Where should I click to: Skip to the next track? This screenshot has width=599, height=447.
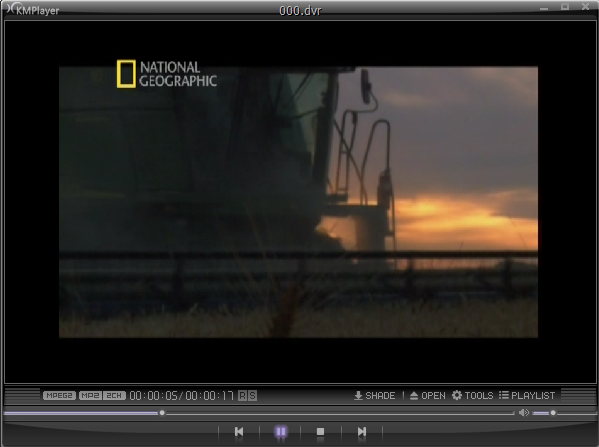click(361, 432)
